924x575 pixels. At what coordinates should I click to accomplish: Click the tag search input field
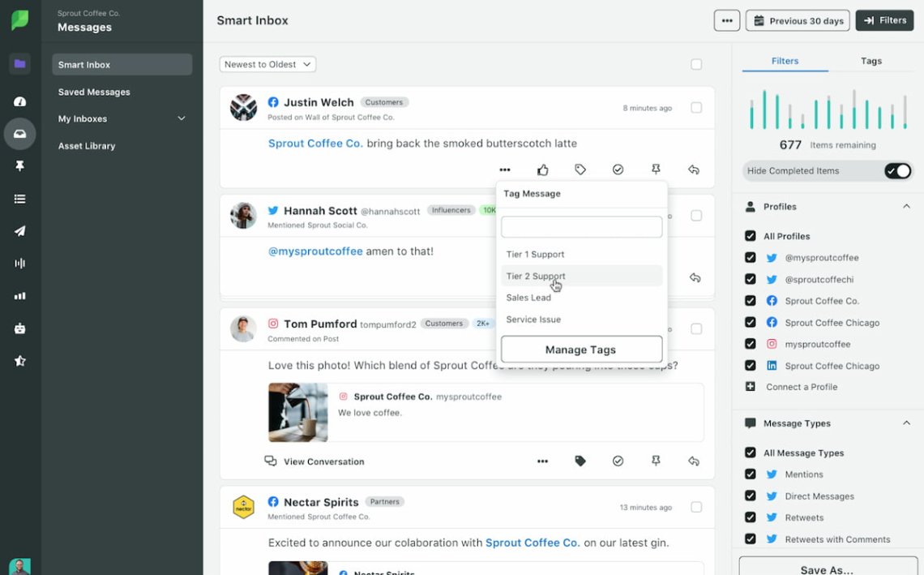pos(582,227)
